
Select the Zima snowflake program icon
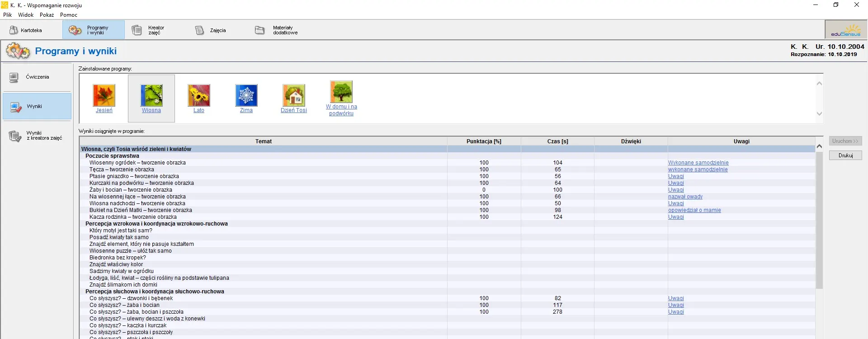[x=246, y=95]
